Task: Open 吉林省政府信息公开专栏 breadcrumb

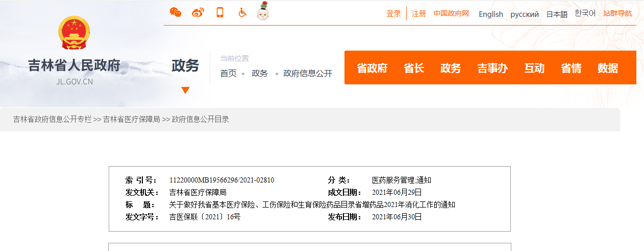Action: pos(52,120)
